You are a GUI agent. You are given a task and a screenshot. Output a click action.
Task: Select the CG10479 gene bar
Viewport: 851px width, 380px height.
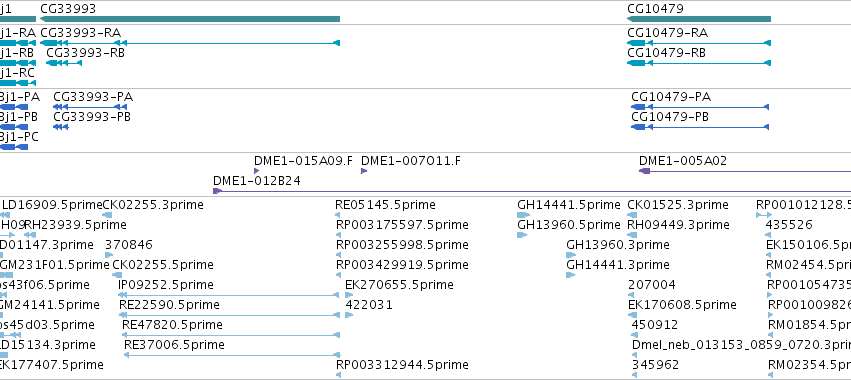[x=699, y=19]
